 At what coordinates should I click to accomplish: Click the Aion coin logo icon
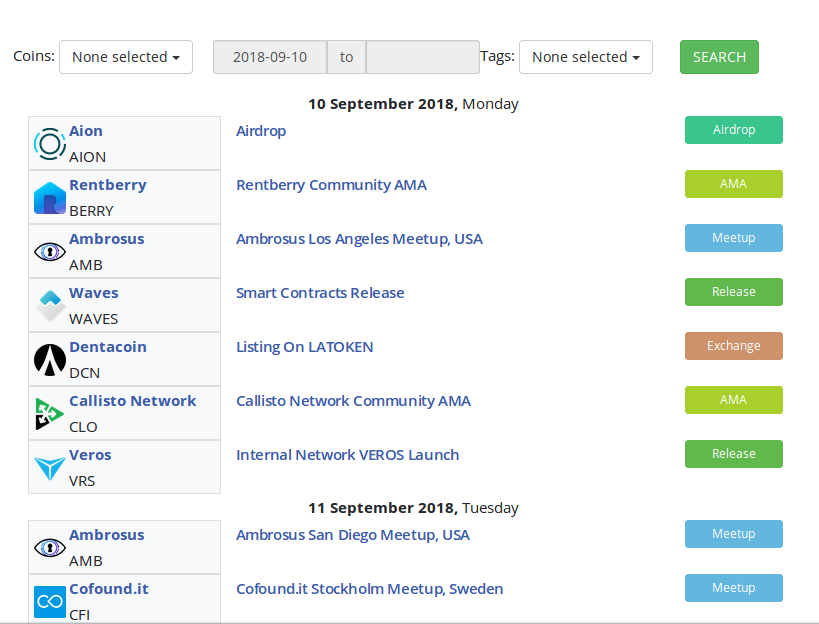pyautogui.click(x=50, y=144)
